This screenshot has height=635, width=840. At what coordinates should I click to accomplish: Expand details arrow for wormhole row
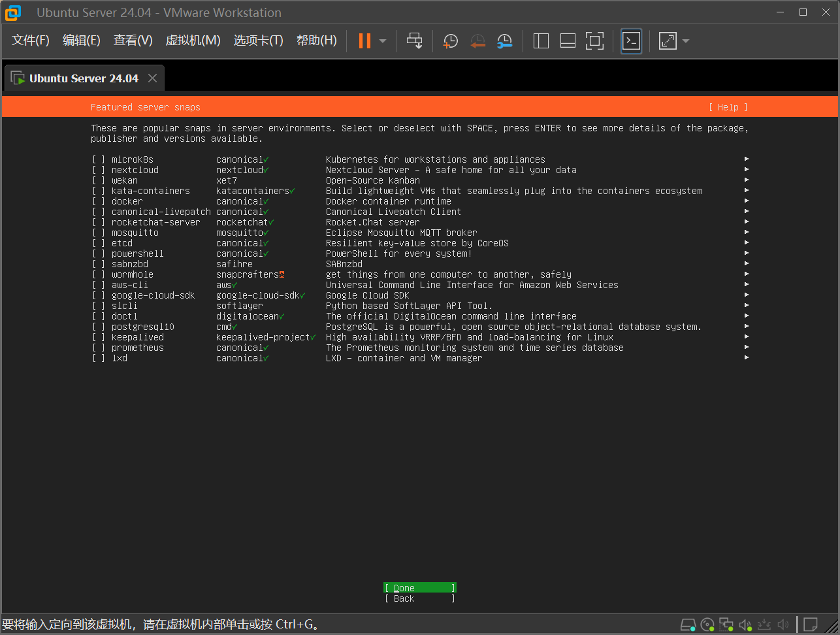pos(747,274)
